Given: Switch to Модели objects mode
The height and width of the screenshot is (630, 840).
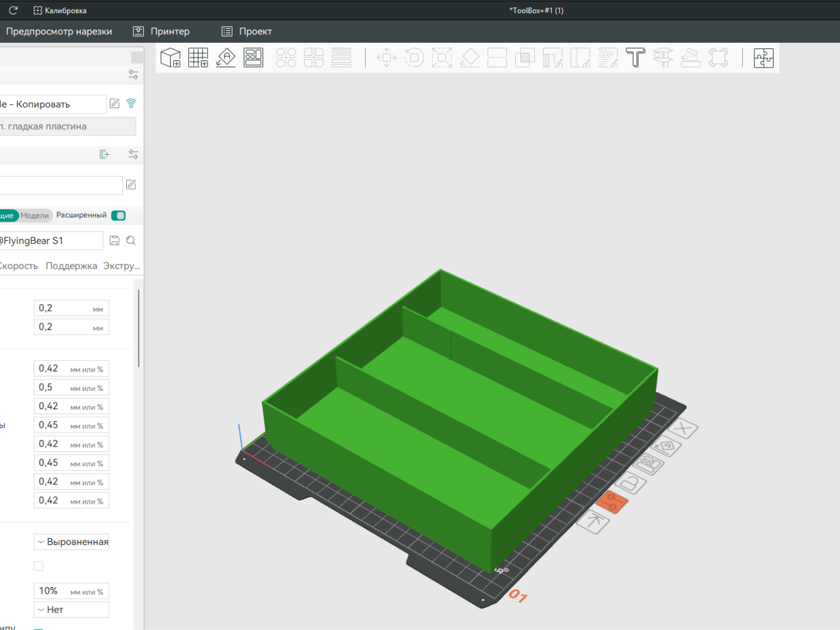Looking at the screenshot, I should click(x=34, y=215).
